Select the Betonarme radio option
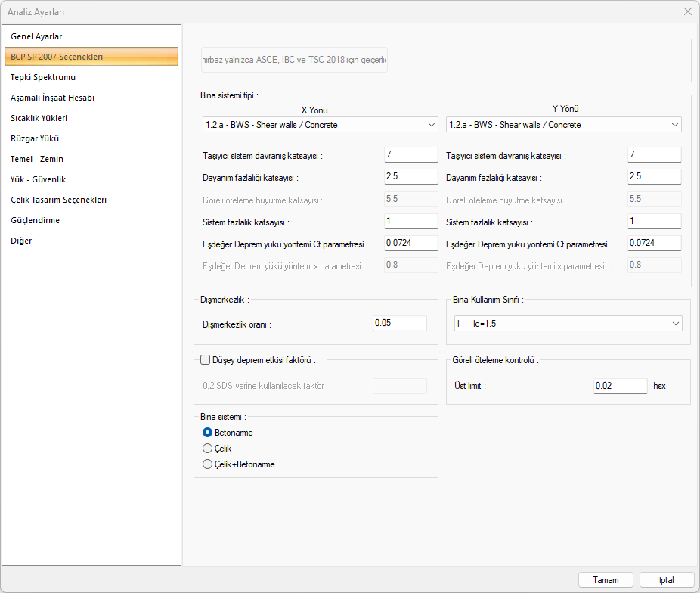Image resolution: width=700 pixels, height=593 pixels. pyautogui.click(x=208, y=433)
